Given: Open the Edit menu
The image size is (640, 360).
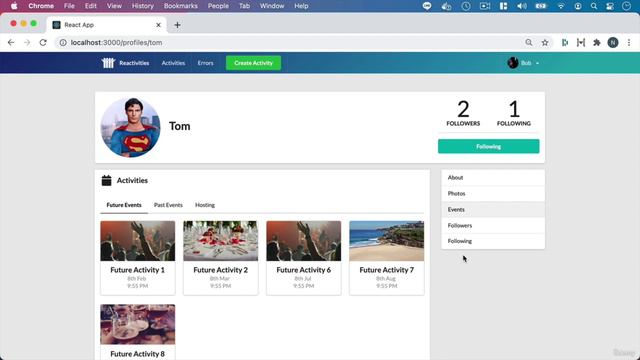Looking at the screenshot, I should coord(91,6).
